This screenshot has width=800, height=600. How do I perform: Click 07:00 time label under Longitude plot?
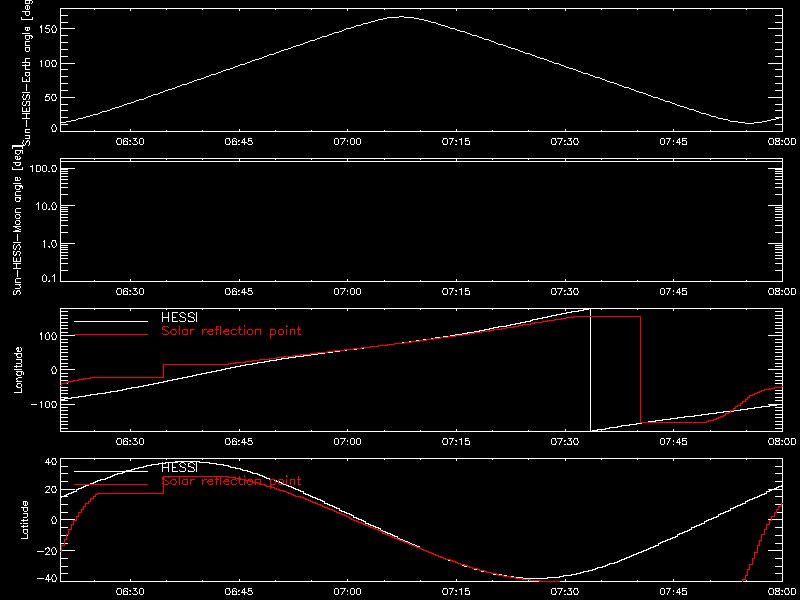(x=347, y=442)
